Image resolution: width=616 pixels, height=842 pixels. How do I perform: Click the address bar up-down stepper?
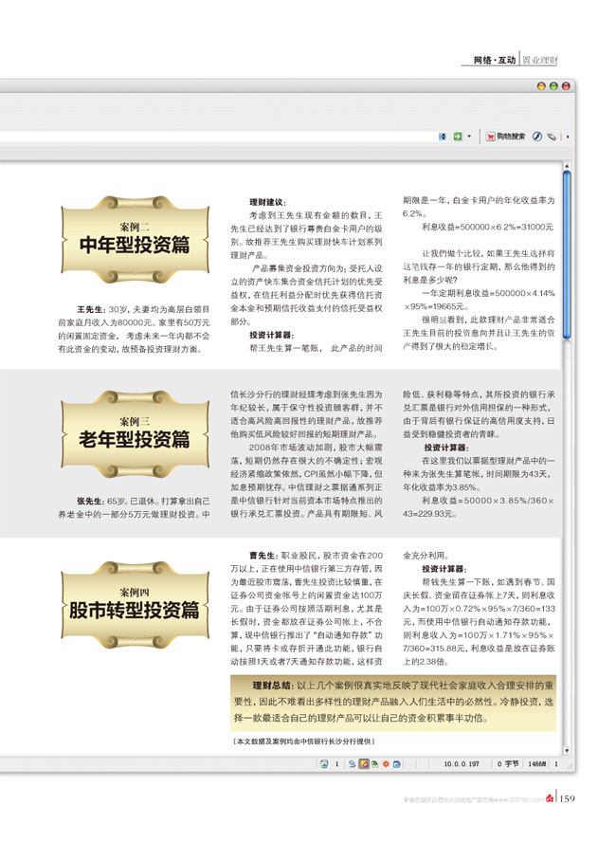[443, 137]
